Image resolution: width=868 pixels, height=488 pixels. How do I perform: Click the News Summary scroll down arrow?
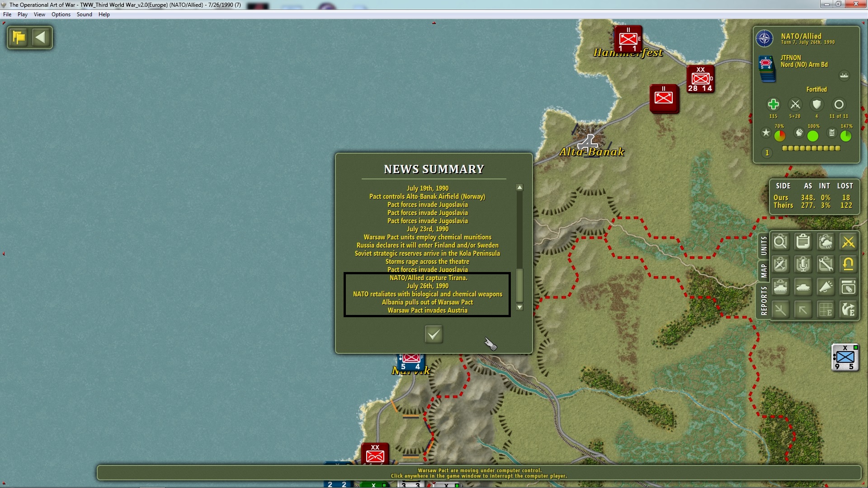pos(519,307)
